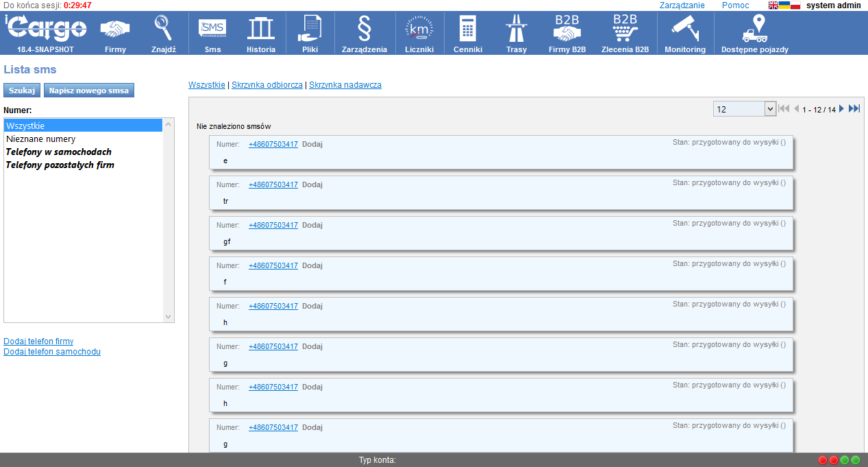Select Nieznane numery in the number list

[40, 139]
